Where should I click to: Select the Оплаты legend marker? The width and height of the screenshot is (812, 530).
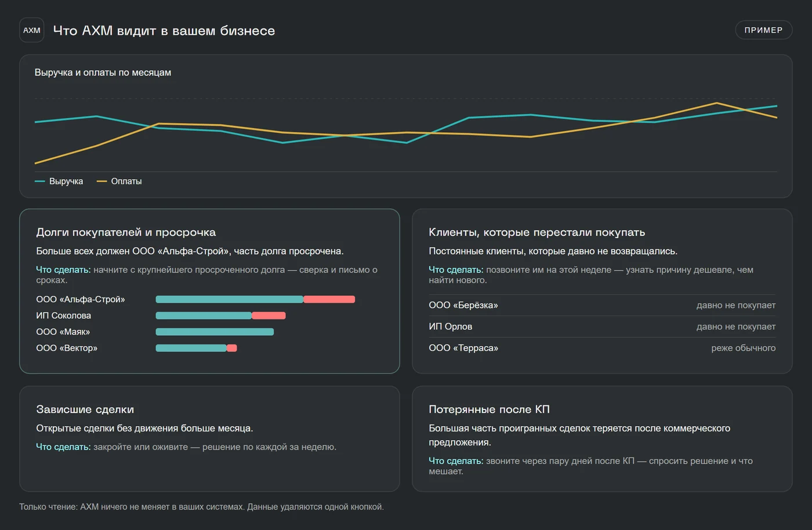click(101, 181)
